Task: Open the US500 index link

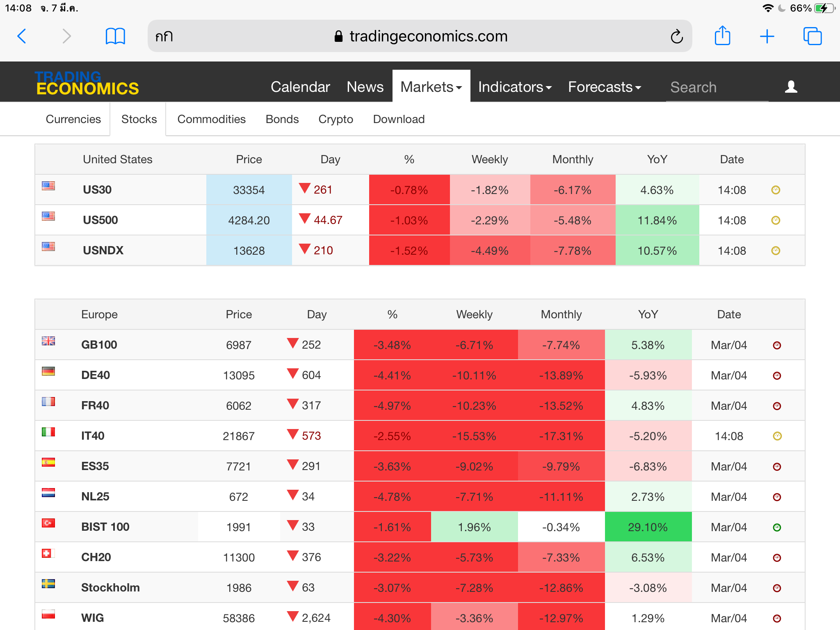Action: (x=100, y=220)
